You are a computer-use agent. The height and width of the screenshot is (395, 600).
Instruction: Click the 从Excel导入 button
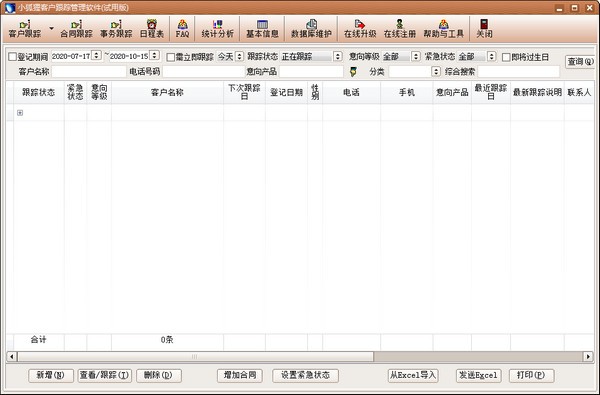[413, 375]
